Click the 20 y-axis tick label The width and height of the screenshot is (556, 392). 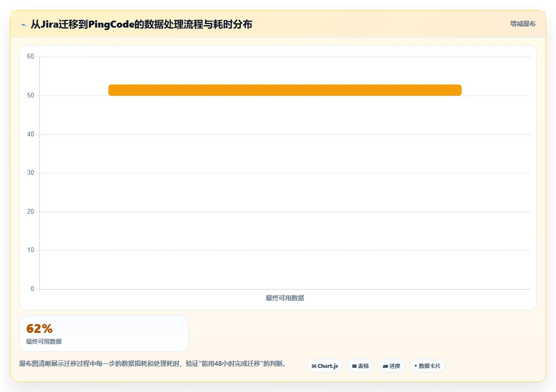(31, 212)
